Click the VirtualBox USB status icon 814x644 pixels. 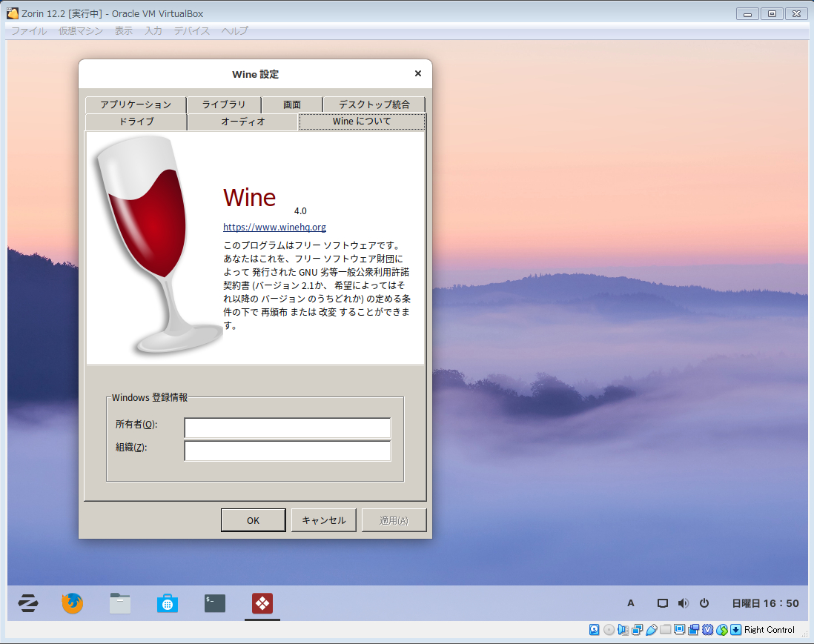[651, 629]
